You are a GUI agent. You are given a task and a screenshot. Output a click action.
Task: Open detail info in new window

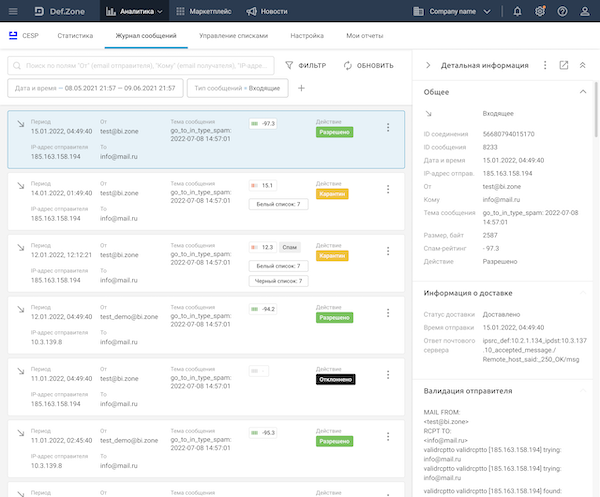pos(564,65)
